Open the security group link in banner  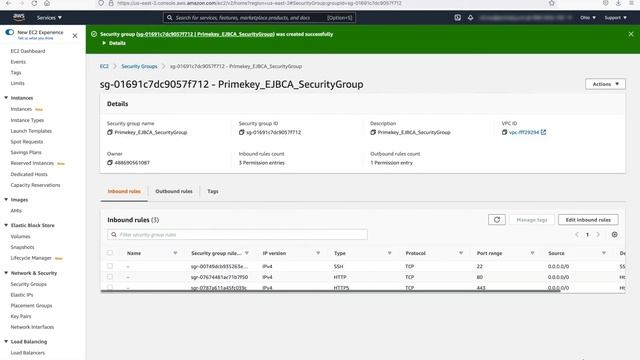pos(205,34)
